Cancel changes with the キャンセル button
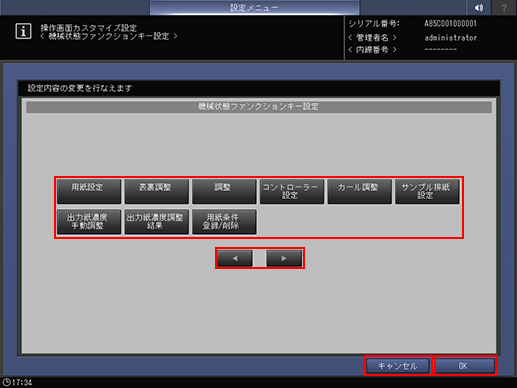517x388 pixels. (398, 366)
